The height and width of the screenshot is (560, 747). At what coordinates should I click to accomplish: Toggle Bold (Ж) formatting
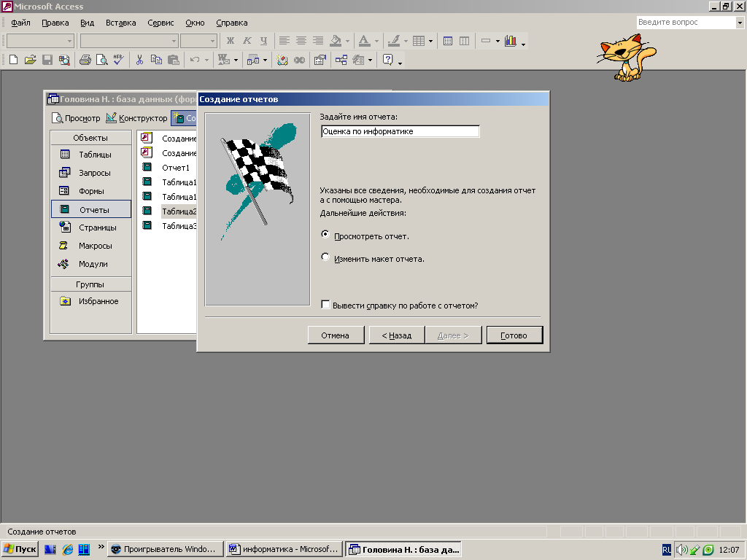coord(230,41)
